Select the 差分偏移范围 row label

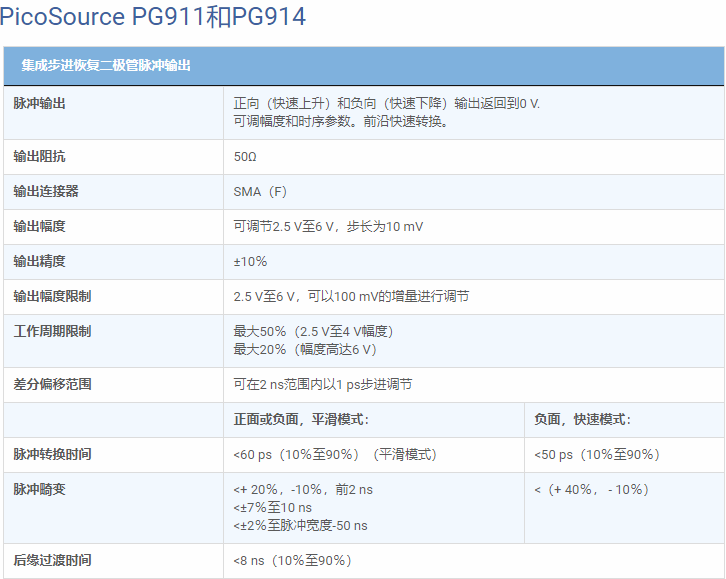point(52,385)
